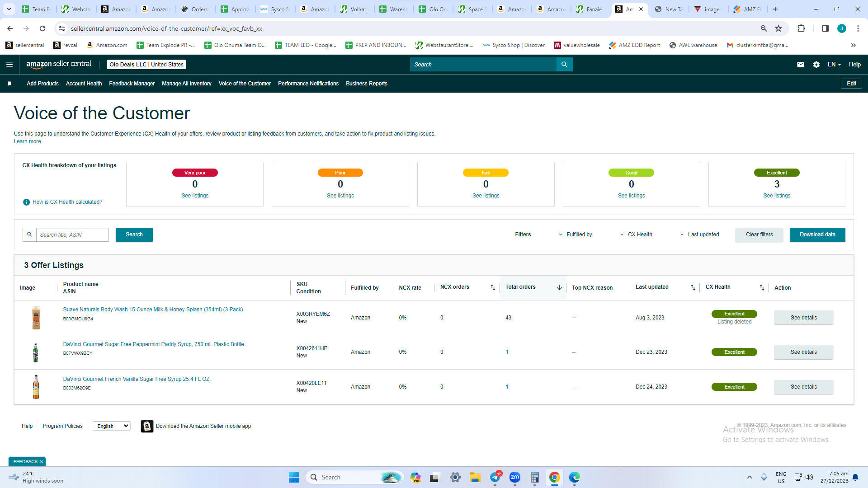This screenshot has width=868, height=488.
Task: Open the Seller Central hamburger menu
Action: click(9, 65)
